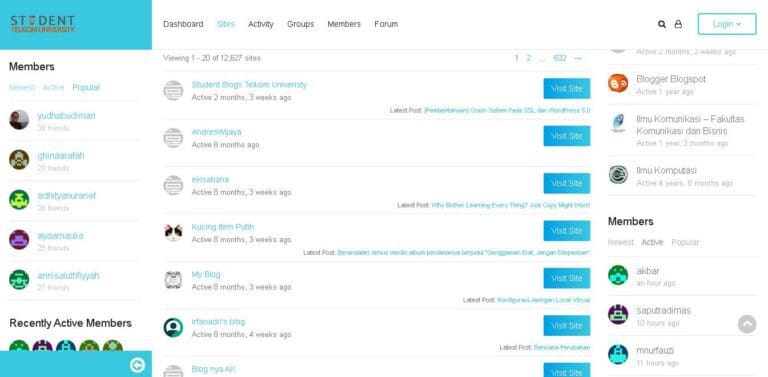Open Blogger Blogspot orange icon
Image resolution: width=768 pixels, height=377 pixels.
pyautogui.click(x=618, y=83)
